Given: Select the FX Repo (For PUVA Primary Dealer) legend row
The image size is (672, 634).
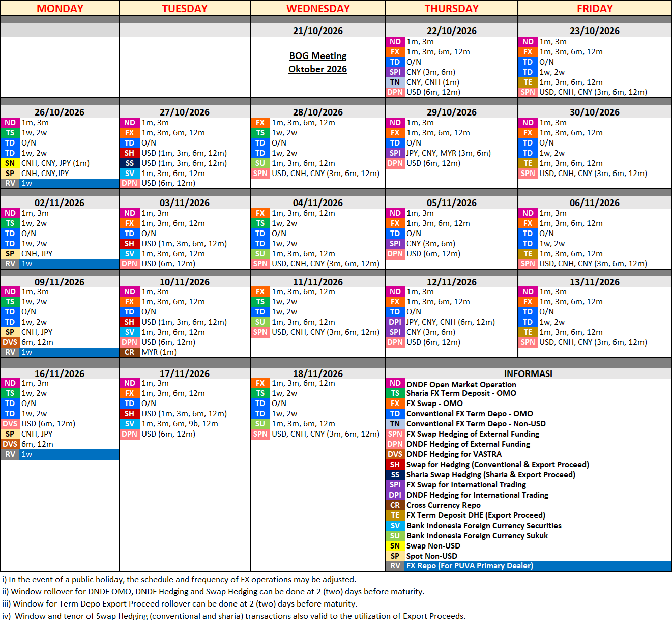Looking at the screenshot, I should point(529,566).
